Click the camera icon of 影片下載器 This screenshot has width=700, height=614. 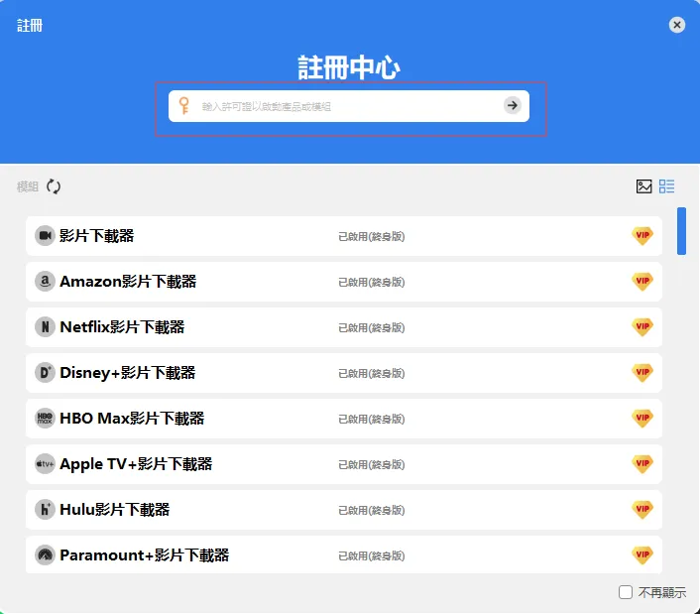click(x=45, y=236)
